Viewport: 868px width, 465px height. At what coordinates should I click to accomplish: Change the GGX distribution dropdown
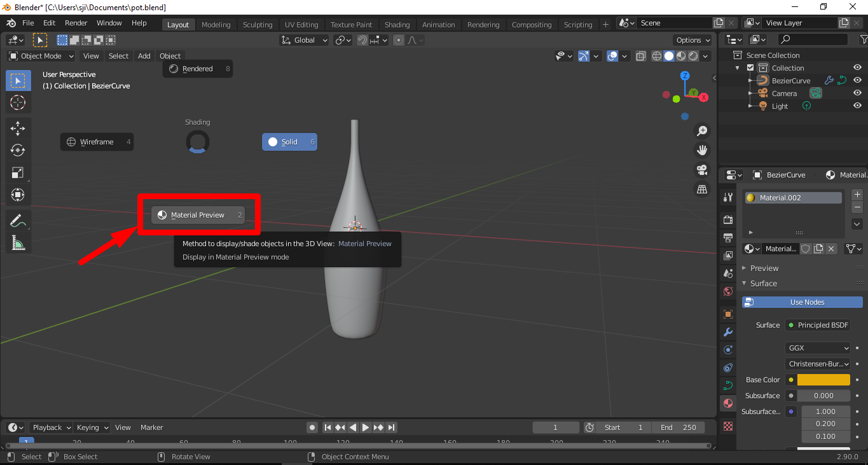(x=817, y=347)
